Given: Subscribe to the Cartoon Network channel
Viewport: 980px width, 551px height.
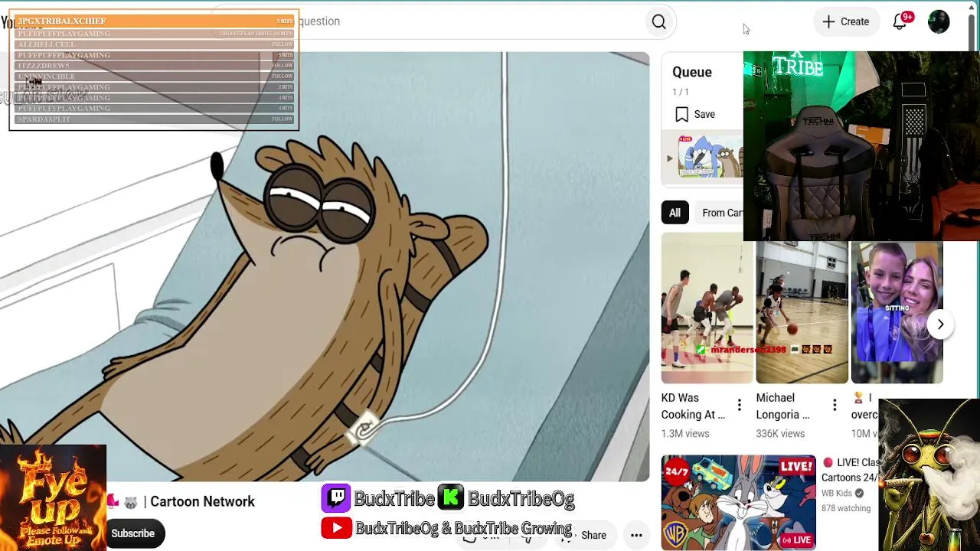Looking at the screenshot, I should [x=132, y=533].
